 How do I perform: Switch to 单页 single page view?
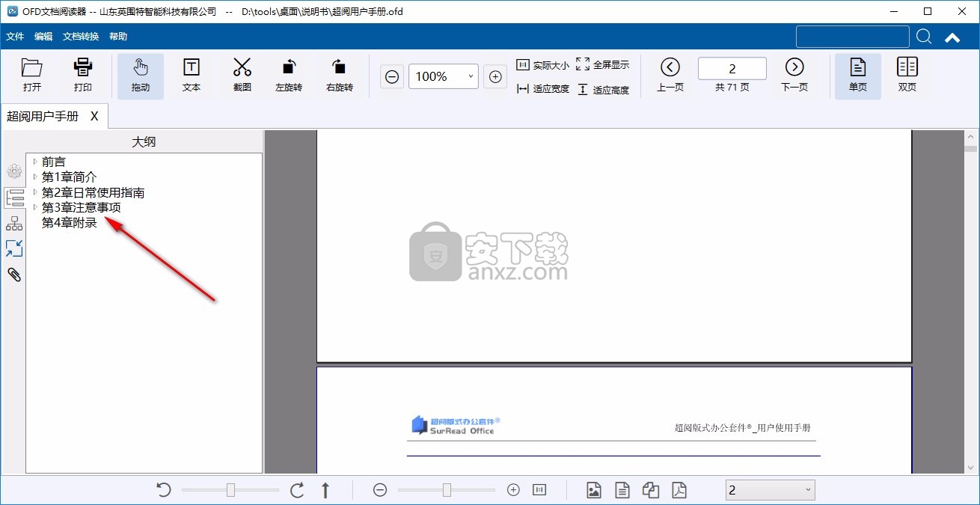coord(858,76)
